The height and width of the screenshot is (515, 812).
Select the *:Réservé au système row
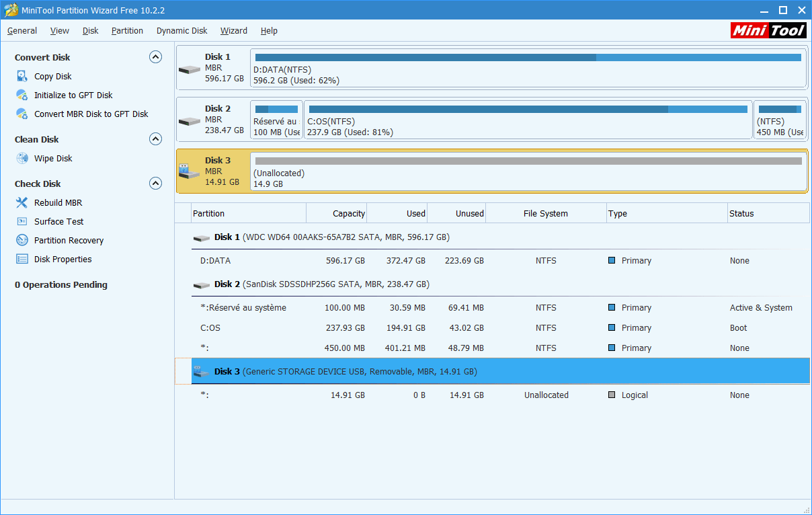tap(500, 307)
